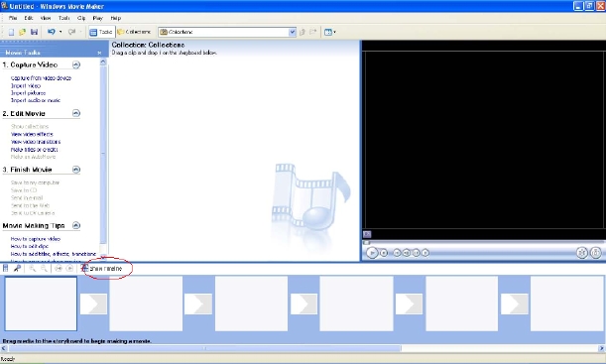Image resolution: width=606 pixels, height=364 pixels.
Task: Click the Take Picture button on monitor
Action: pos(595,253)
